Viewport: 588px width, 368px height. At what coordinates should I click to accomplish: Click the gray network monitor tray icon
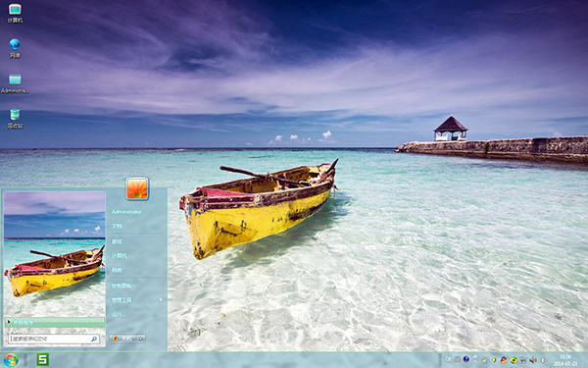click(523, 360)
